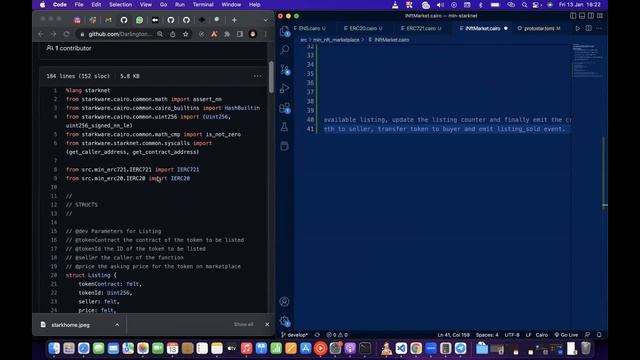
Task: Click the errors and warnings counter
Action: (x=337, y=335)
